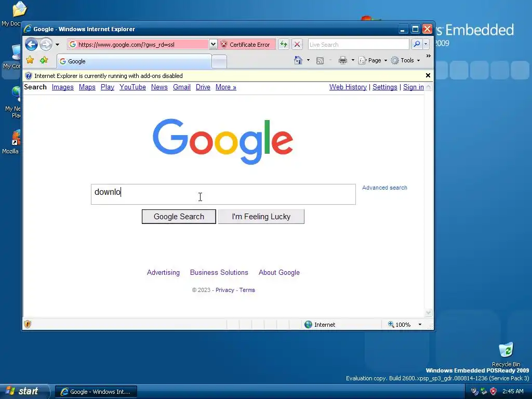Print the page with printer icon
Screen dimensions: 532x399
pyautogui.click(x=343, y=60)
